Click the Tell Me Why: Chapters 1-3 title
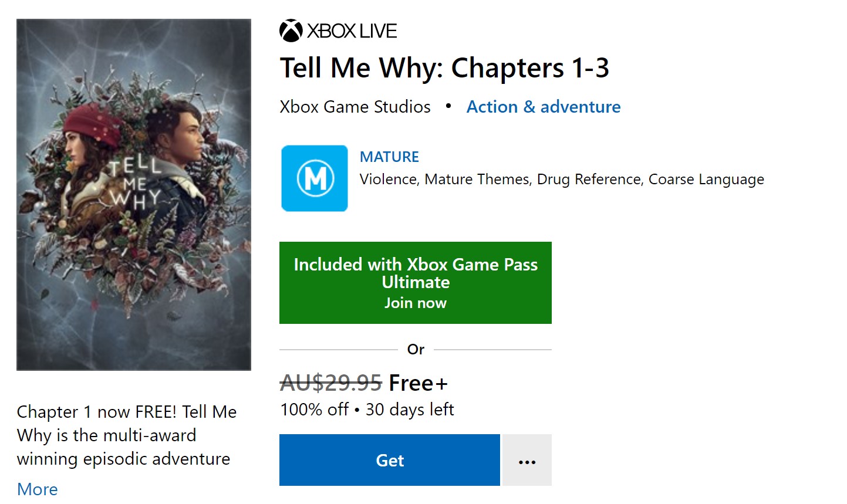The height and width of the screenshot is (504, 847). click(x=444, y=68)
